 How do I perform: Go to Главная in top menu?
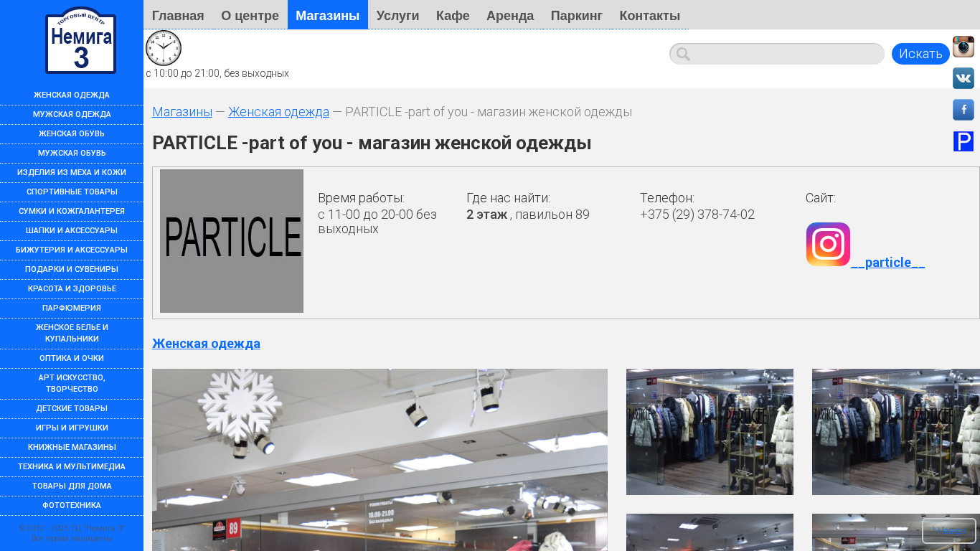178,15
